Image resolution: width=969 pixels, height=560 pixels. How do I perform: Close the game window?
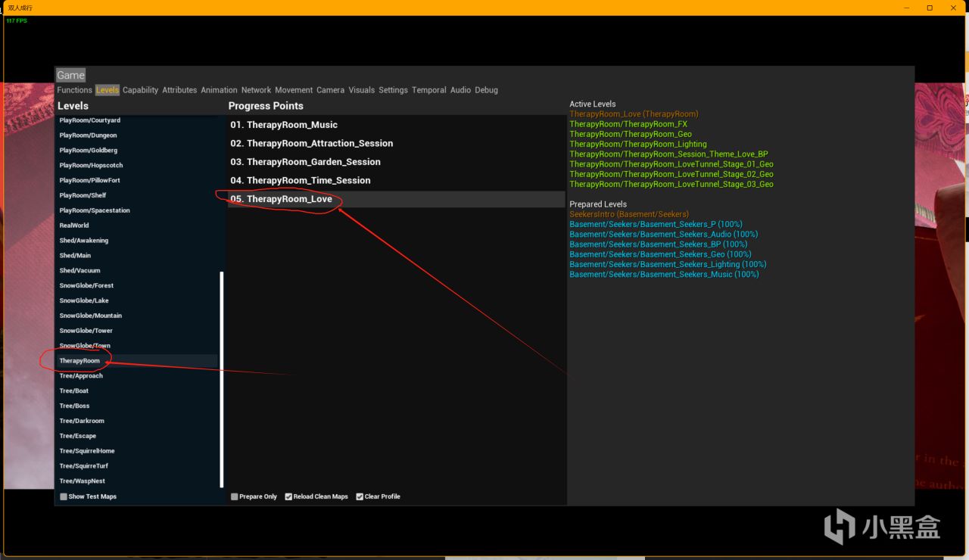tap(953, 7)
